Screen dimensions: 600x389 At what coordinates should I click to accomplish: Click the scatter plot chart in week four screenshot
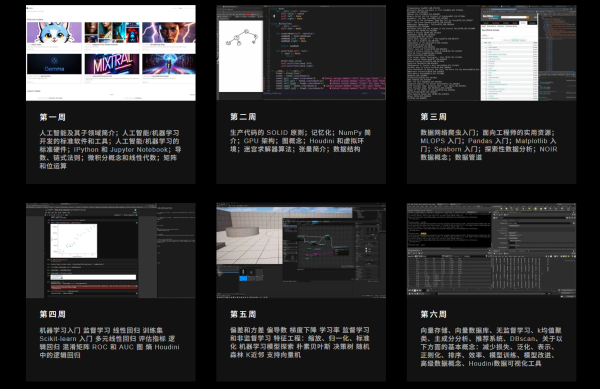[x=74, y=241]
